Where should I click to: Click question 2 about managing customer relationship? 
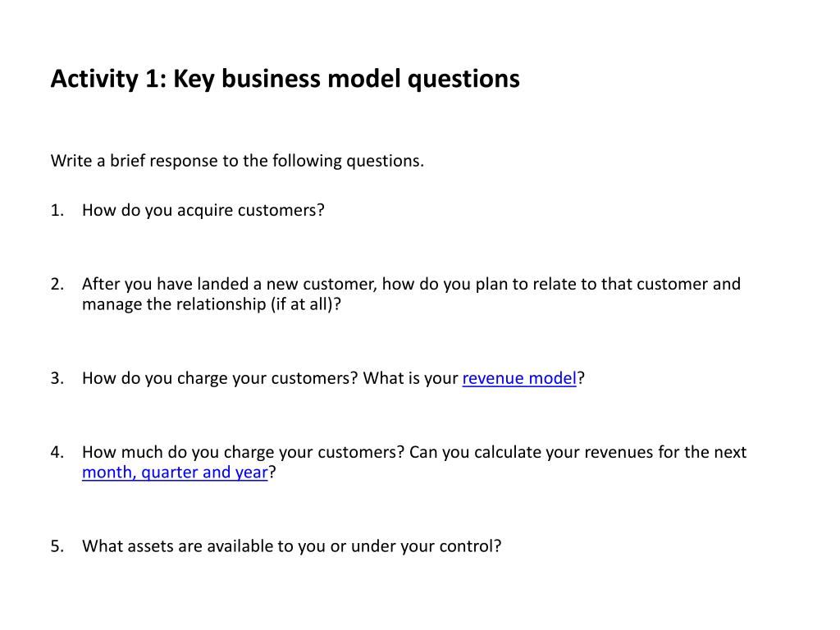412,294
